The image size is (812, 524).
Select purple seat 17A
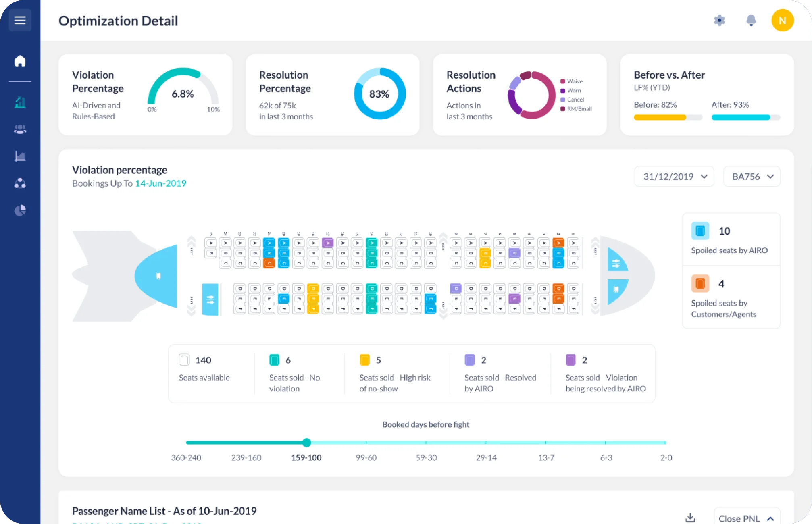(328, 243)
